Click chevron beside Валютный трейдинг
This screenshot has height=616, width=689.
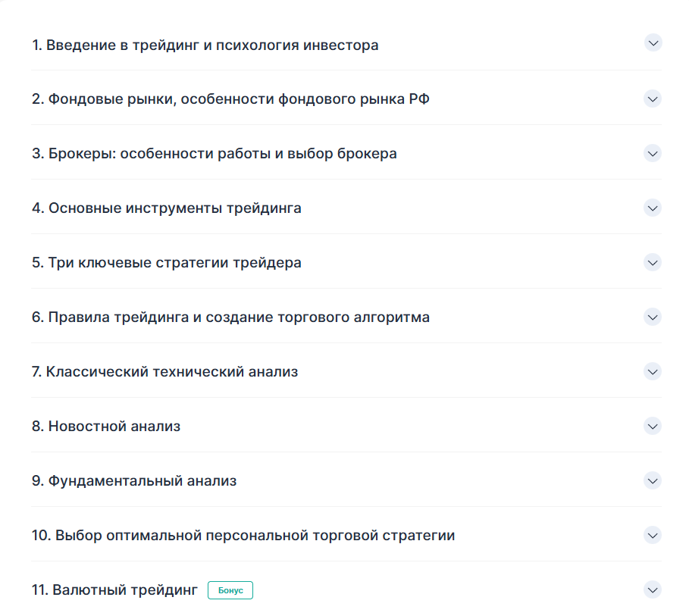pos(653,589)
